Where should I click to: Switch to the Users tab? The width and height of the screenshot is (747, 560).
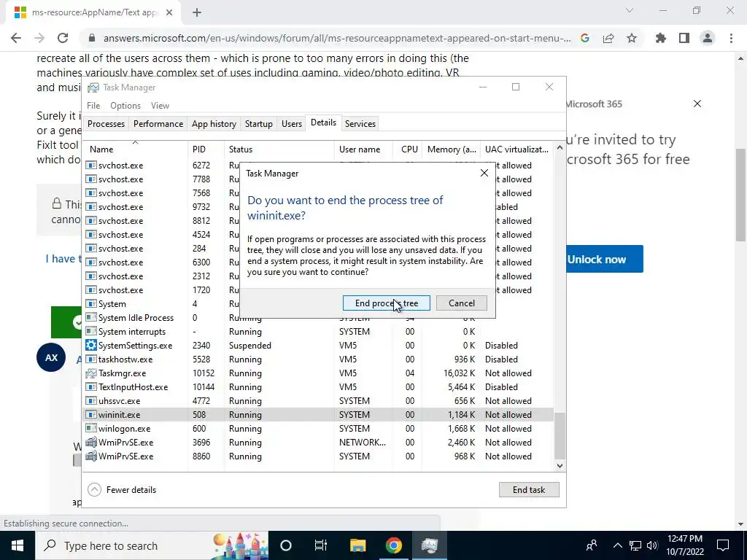292,124
